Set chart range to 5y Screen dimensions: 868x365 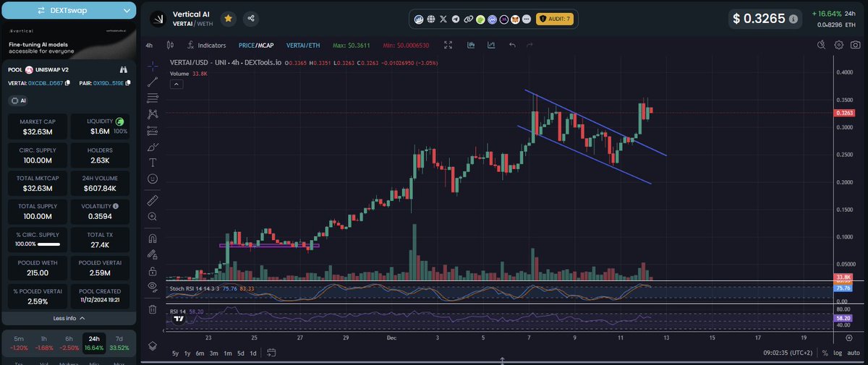pos(175,353)
